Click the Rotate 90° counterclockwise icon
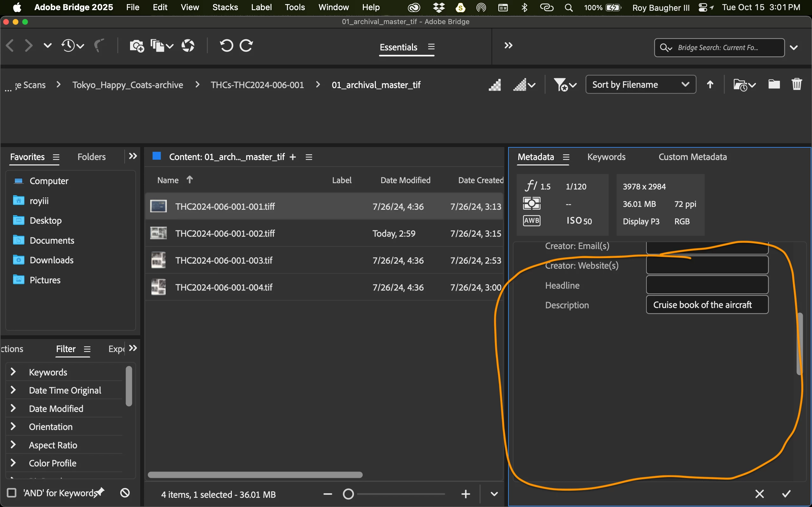Screen dimensions: 812x507 [x=226, y=46]
